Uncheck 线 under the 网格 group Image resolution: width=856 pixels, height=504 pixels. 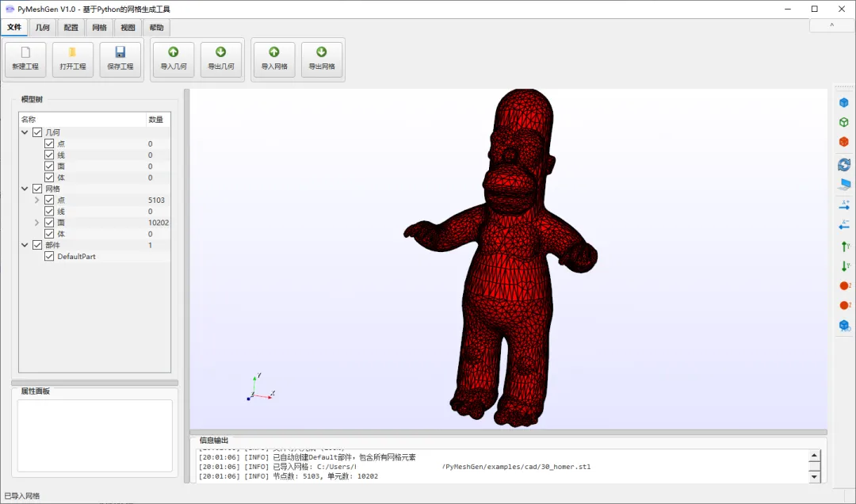[x=49, y=212]
